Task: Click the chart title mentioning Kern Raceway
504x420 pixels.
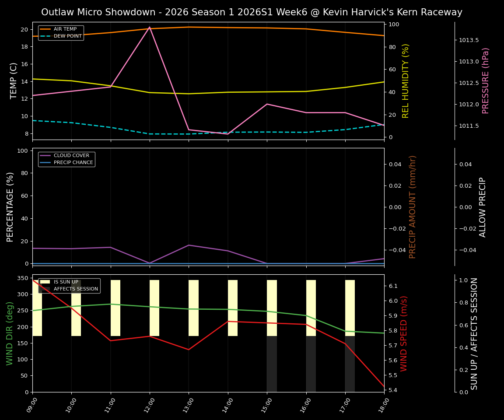Action: coord(252,12)
